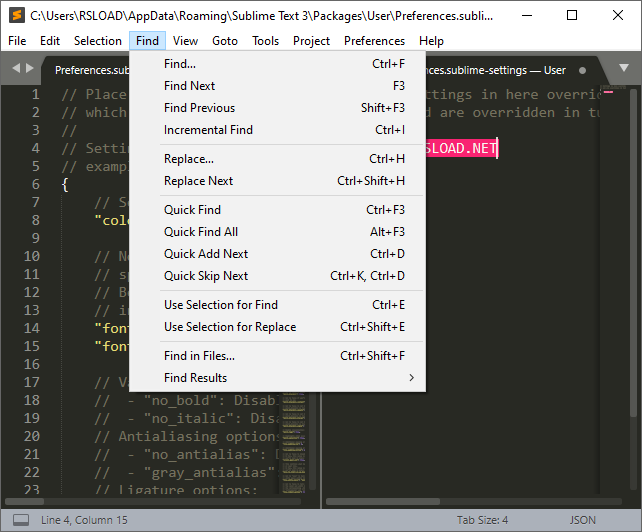642x532 pixels.
Task: Change JSON syntax in status bar
Action: (x=583, y=520)
